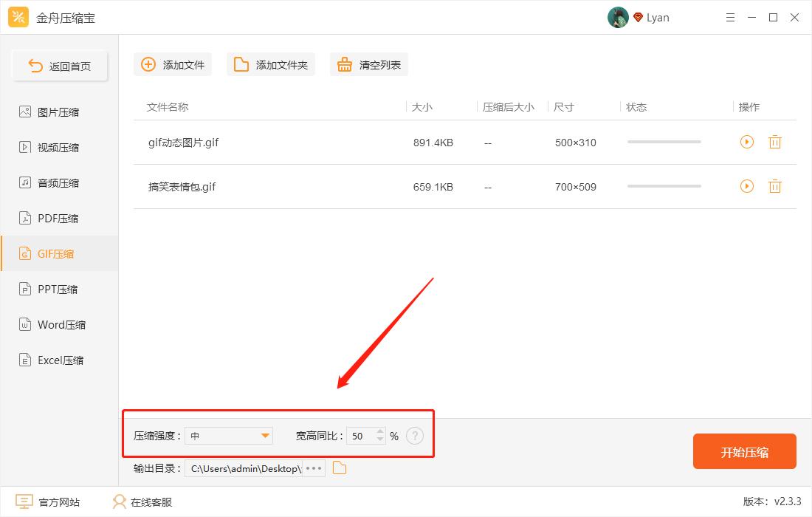Open the 压缩强度 dropdown menu
Screen dimensions: 812x517
point(229,436)
